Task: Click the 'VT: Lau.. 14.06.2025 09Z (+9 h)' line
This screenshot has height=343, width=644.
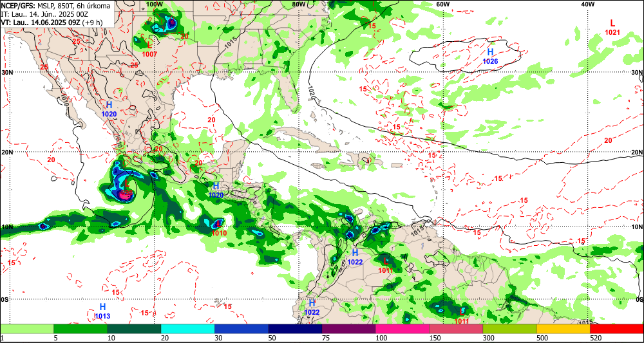Action: (52, 22)
